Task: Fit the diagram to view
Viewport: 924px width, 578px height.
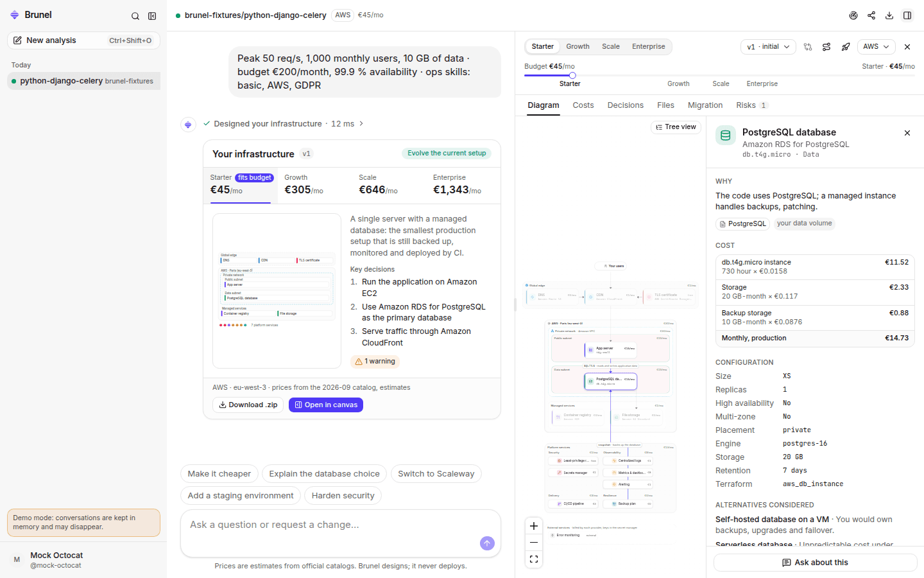Action: [534, 559]
